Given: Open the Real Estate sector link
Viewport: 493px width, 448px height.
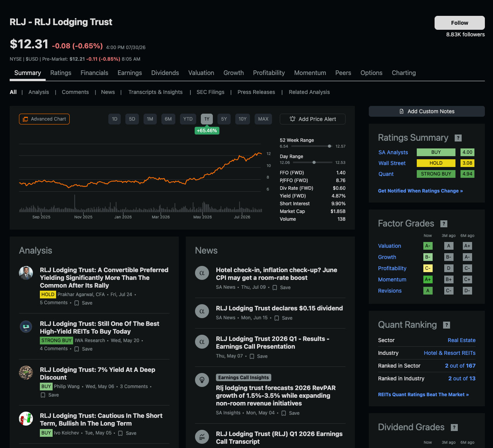Looking at the screenshot, I should (x=462, y=340).
